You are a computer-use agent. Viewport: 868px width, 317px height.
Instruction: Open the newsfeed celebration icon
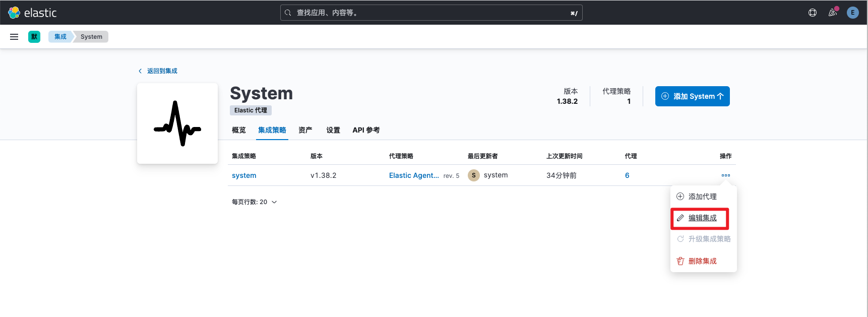tap(833, 13)
